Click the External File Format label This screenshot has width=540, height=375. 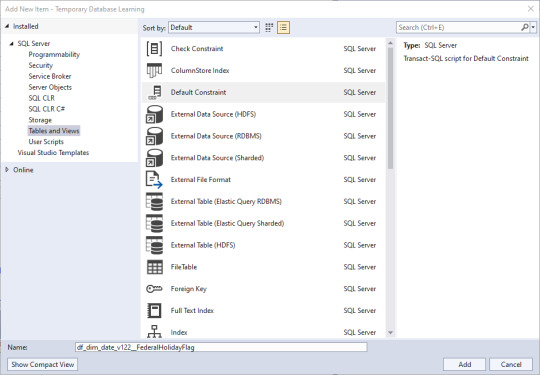(201, 180)
